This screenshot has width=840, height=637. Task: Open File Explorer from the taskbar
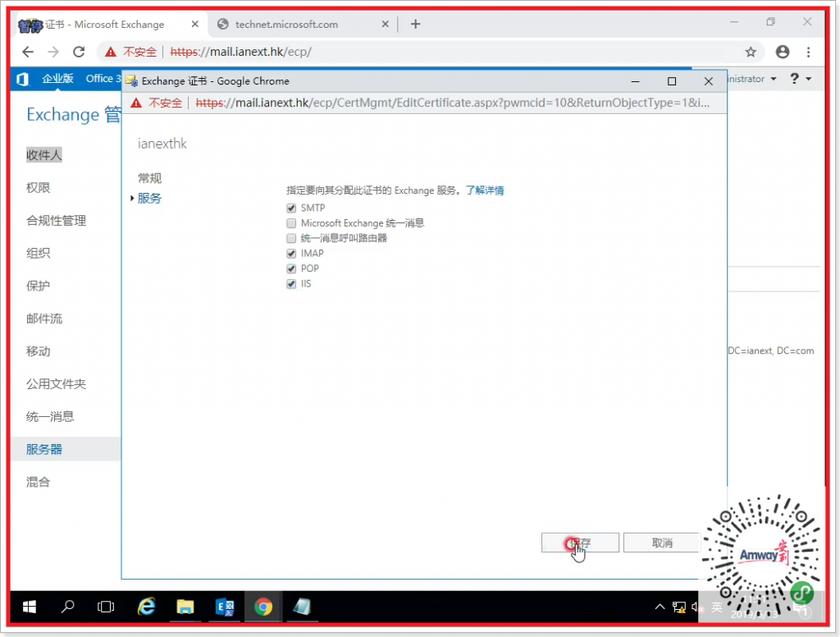tap(185, 607)
